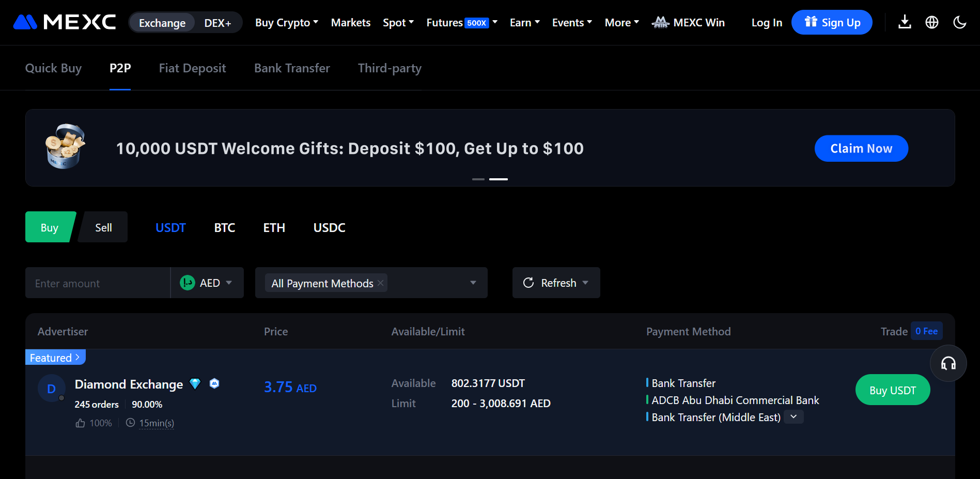Expand the All Payment Methods dropdown

pyautogui.click(x=473, y=283)
